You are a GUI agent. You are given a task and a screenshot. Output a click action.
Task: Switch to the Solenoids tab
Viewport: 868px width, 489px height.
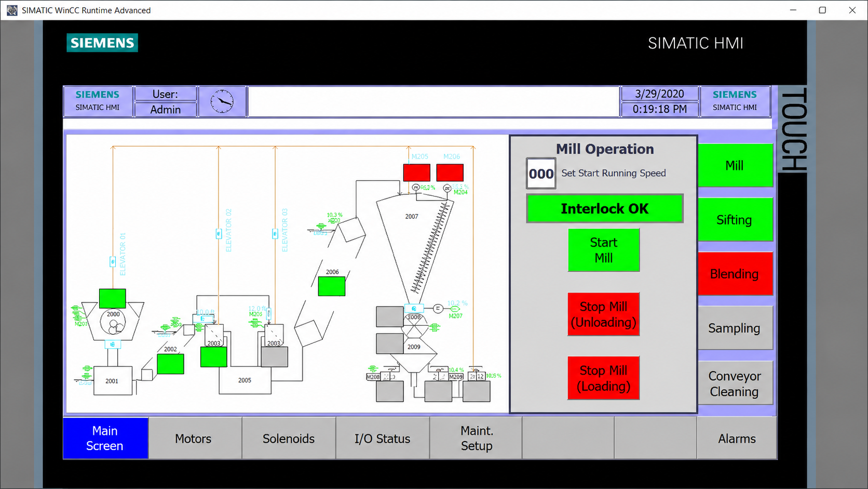coord(289,438)
